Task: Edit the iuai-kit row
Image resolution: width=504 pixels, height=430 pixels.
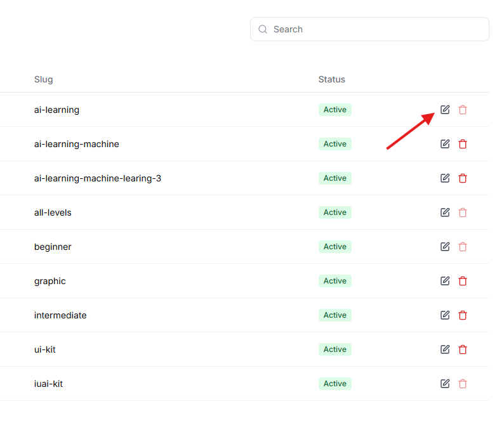Action: coord(445,384)
